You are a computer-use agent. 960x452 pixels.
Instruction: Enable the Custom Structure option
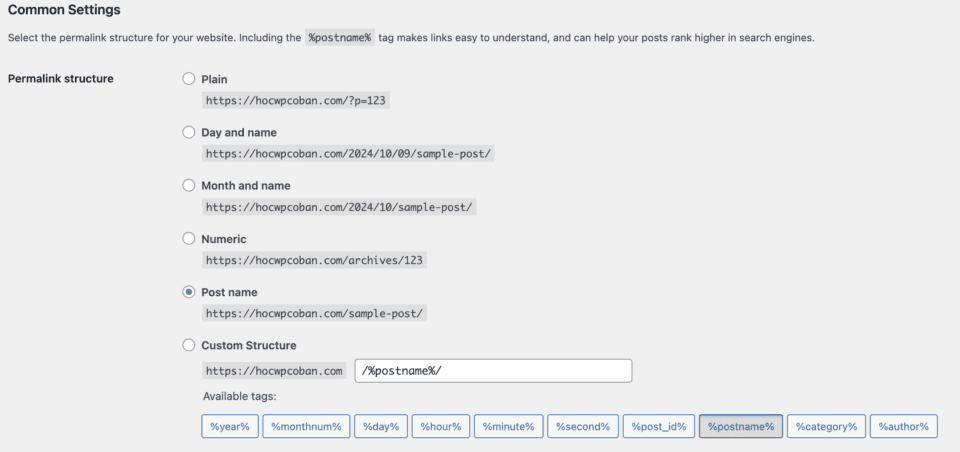point(188,345)
